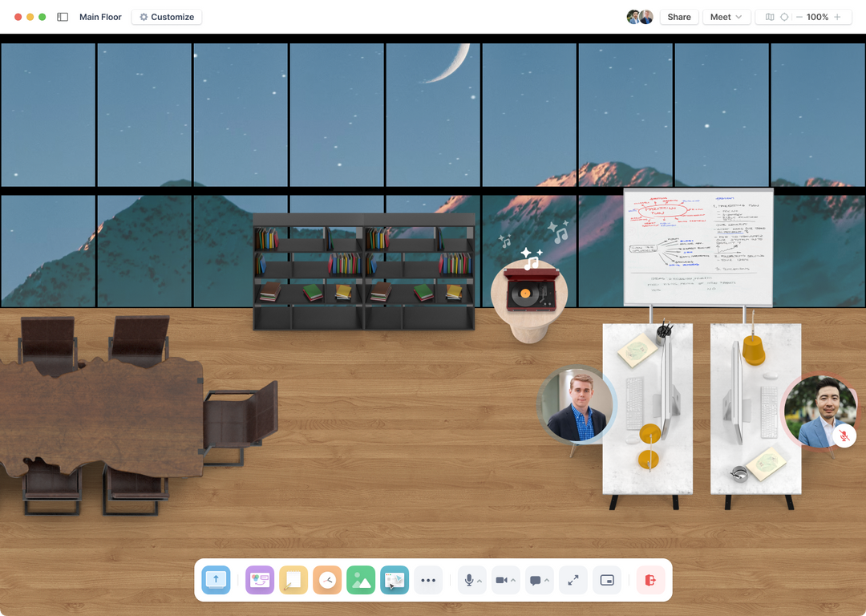Viewport: 866px width, 616px height.
Task: Open the camera settings chevron
Action: pyautogui.click(x=514, y=580)
